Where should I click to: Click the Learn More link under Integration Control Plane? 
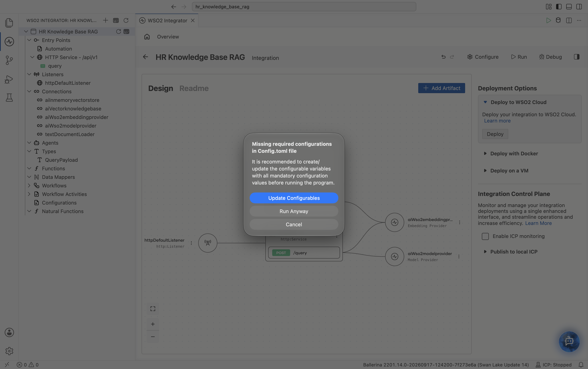538,223
